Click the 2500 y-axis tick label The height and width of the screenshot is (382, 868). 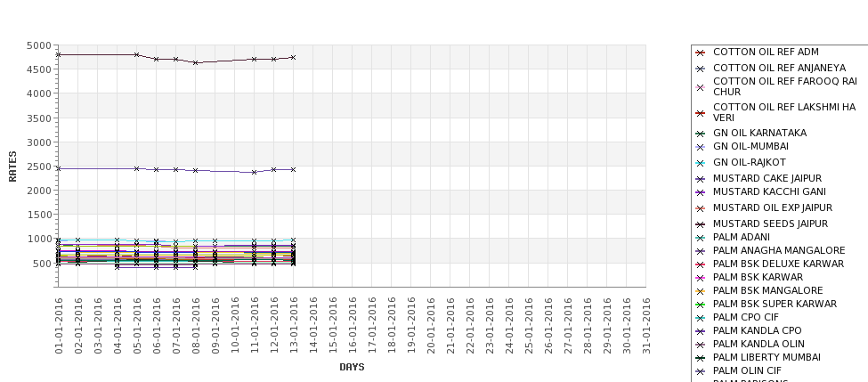39,167
